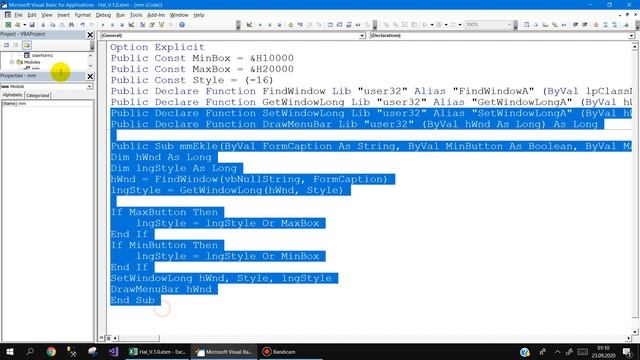Open the Insert UserForm dropdown arrow in toolbar
640x360 pixels.
point(24,25)
